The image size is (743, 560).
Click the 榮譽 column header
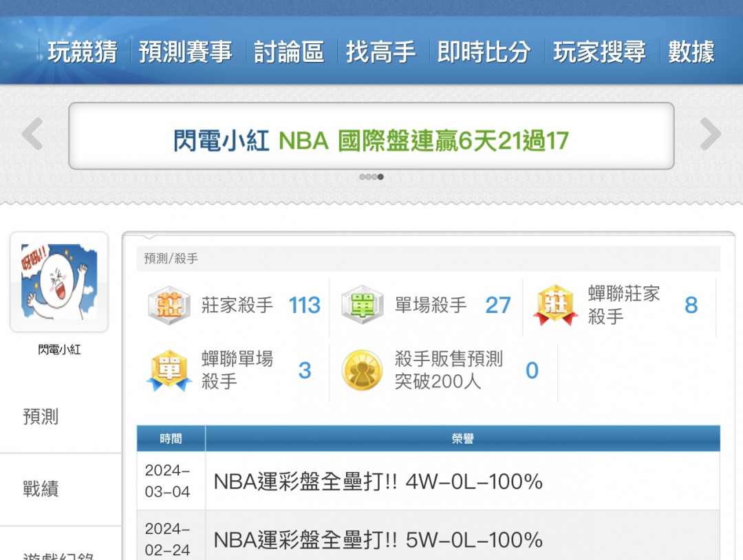click(463, 438)
